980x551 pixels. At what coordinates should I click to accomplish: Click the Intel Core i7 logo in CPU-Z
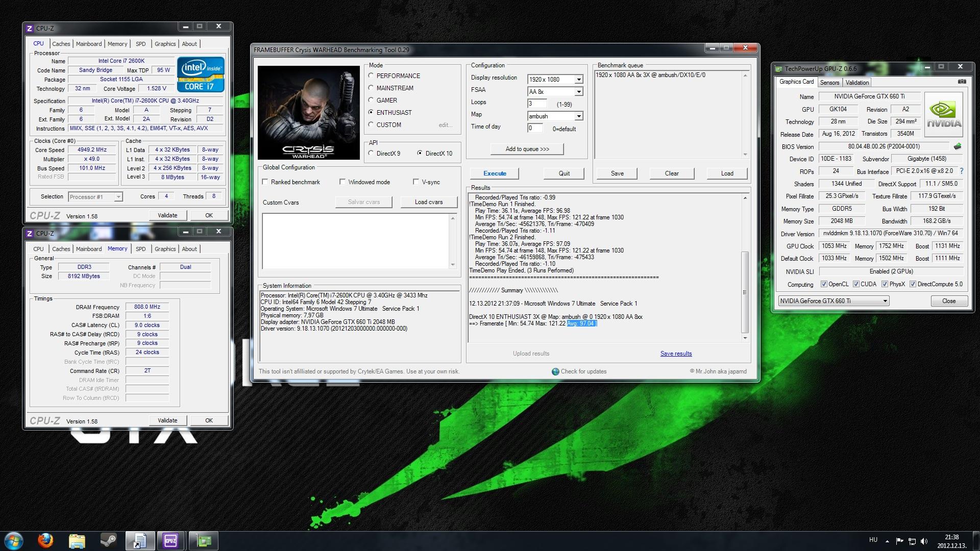coord(201,74)
